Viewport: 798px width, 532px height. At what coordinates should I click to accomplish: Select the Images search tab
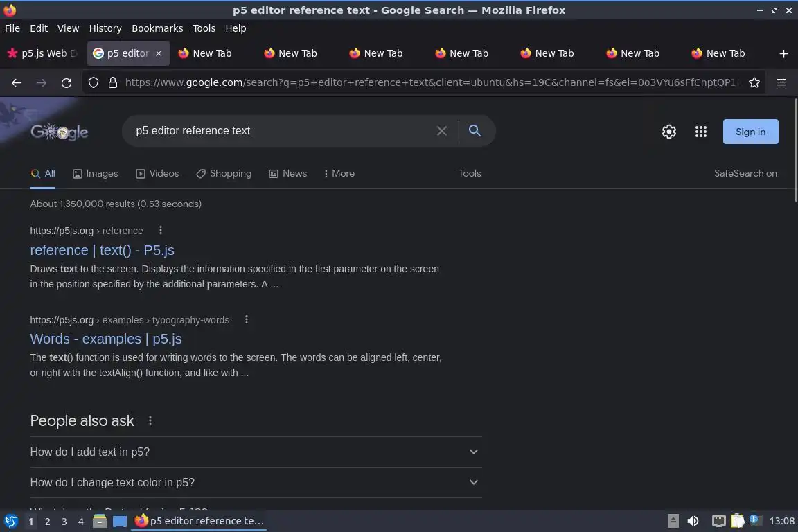[x=95, y=174]
